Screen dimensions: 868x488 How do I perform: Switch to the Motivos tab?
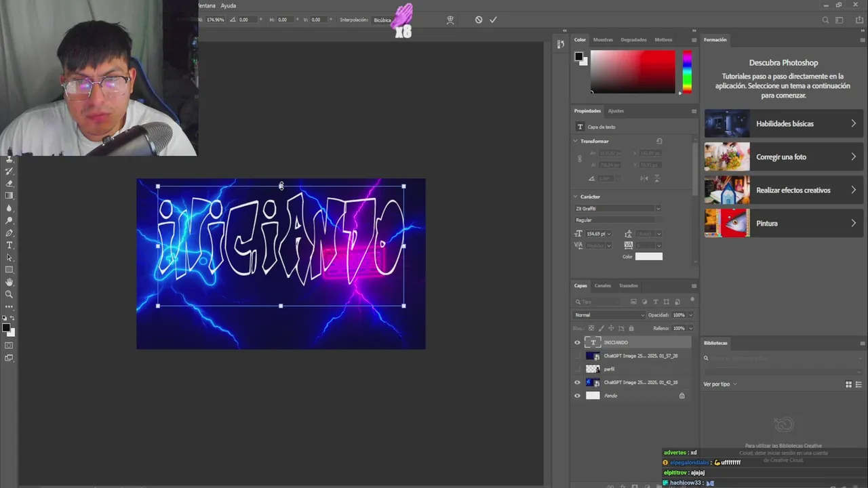click(x=663, y=39)
